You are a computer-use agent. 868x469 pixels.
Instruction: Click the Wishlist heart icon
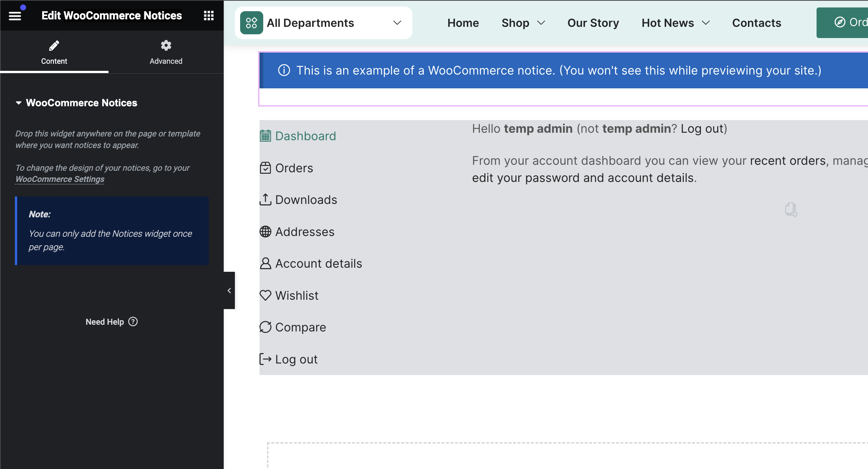pyautogui.click(x=265, y=295)
